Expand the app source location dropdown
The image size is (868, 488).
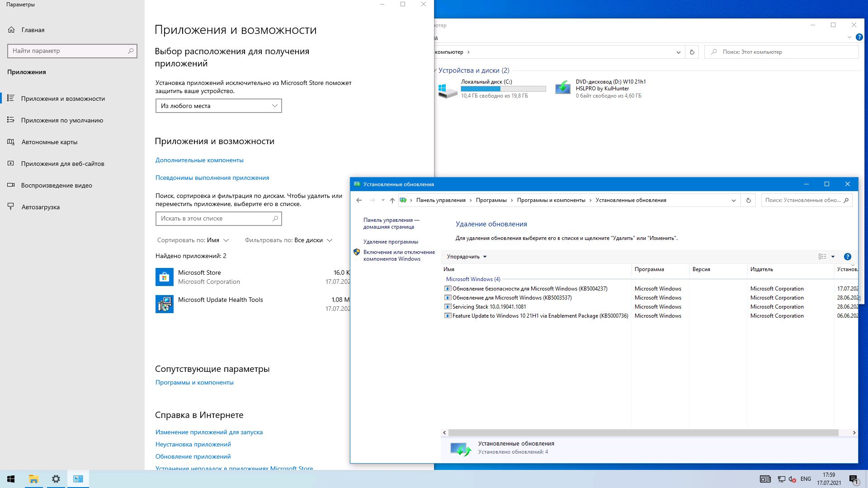point(218,106)
